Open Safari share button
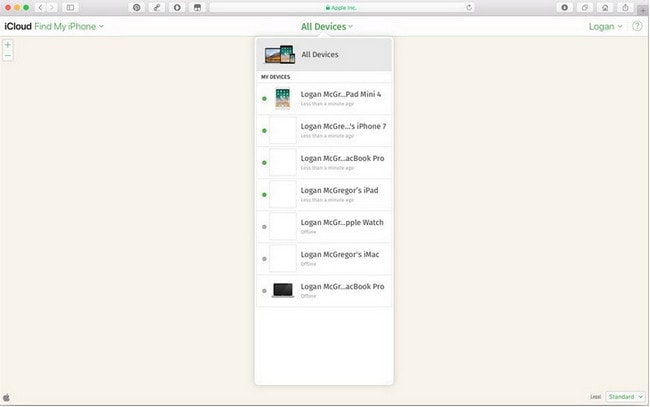 (x=625, y=7)
